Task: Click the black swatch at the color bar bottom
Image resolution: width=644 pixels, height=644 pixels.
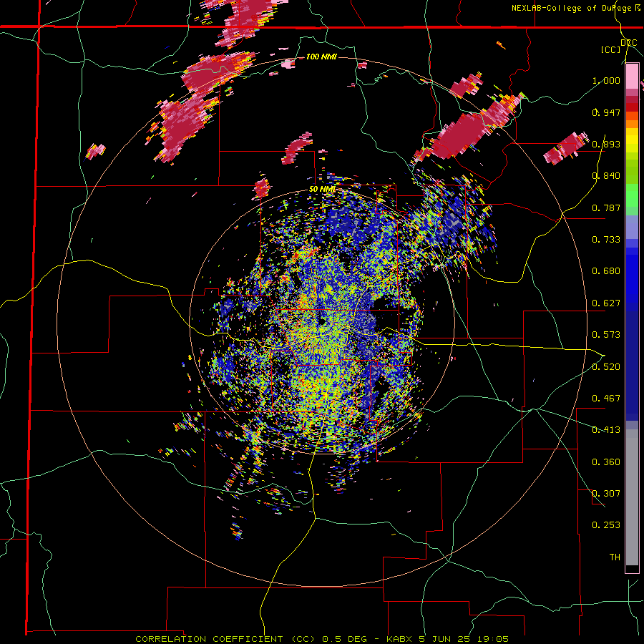Action: coord(632,568)
